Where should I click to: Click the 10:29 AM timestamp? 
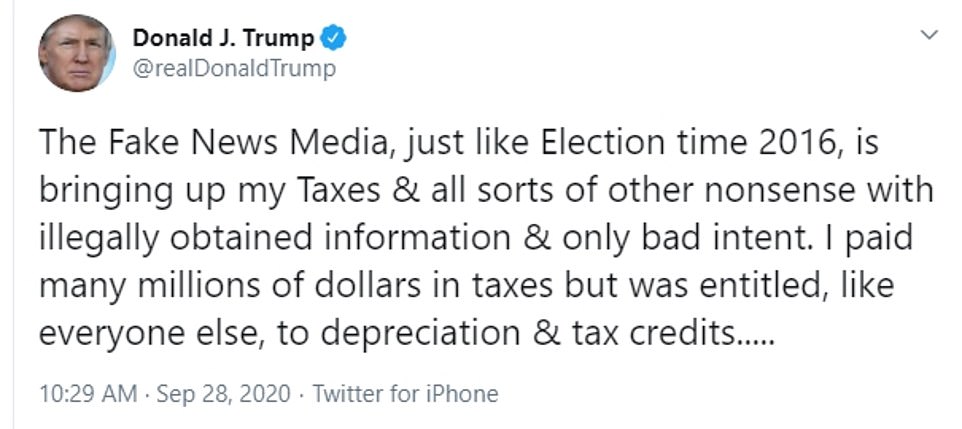click(x=88, y=394)
